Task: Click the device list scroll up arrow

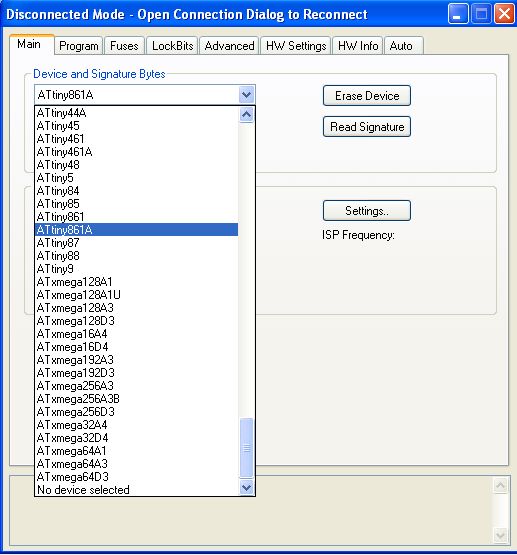Action: click(246, 114)
